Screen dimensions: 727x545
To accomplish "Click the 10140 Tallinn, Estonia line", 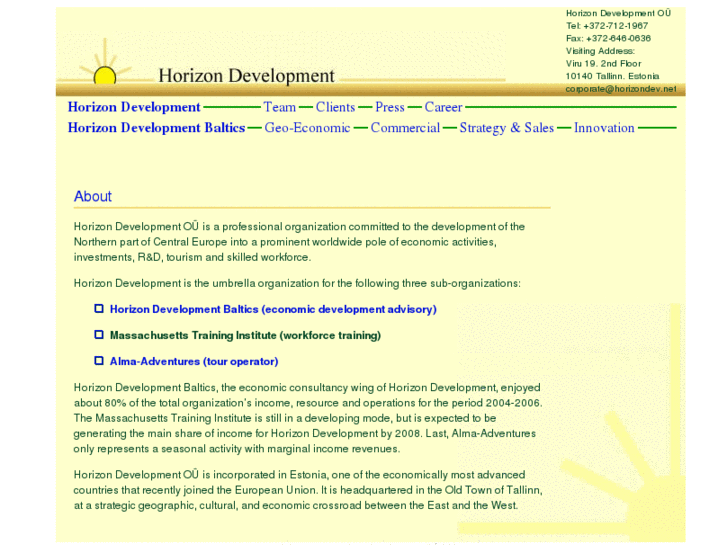I will [612, 76].
